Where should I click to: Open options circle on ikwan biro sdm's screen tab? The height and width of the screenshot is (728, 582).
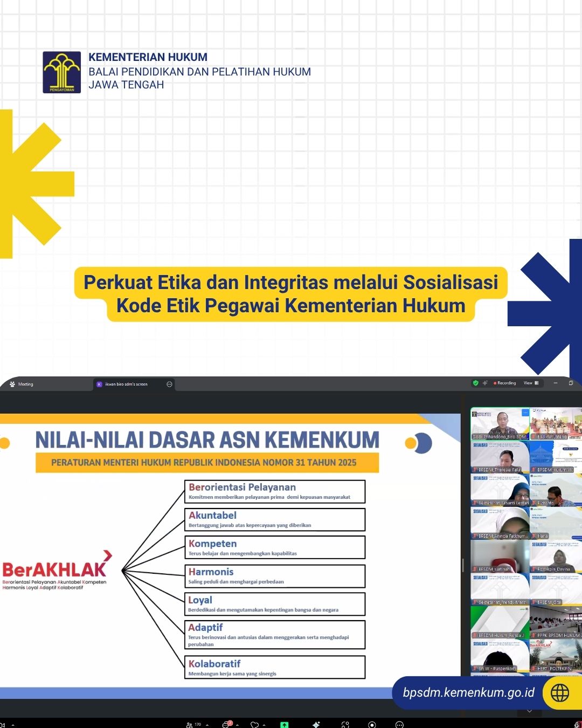coord(169,384)
